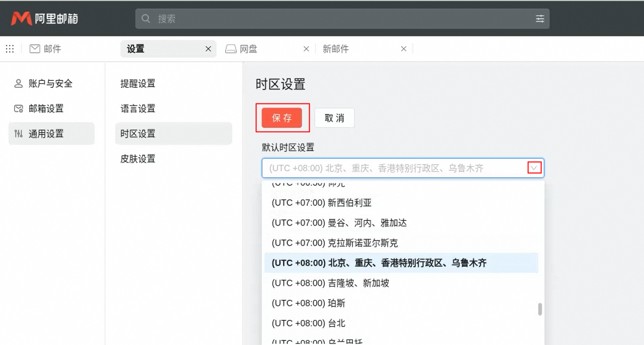This screenshot has height=345, width=644.
Task: Click the 网盘 drive icon
Action: click(231, 49)
